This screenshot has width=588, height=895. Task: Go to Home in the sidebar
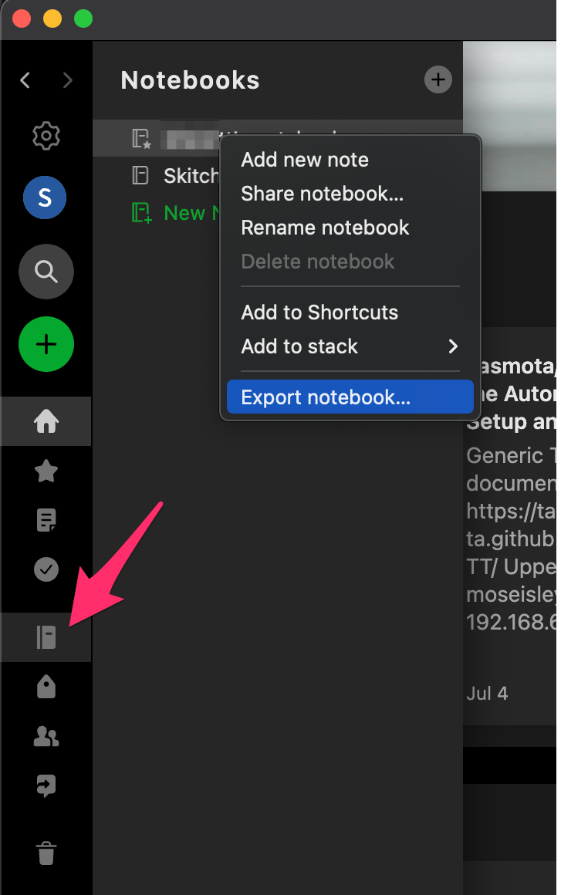pos(46,421)
